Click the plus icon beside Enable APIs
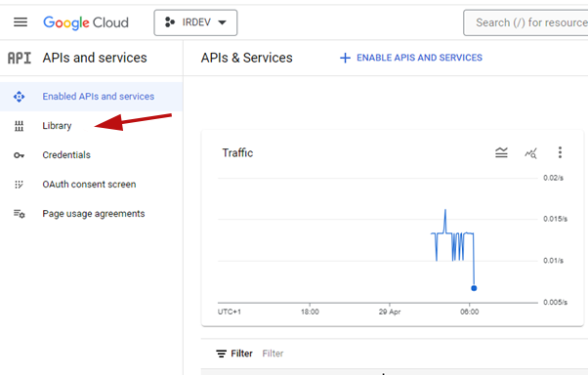 [x=345, y=59]
